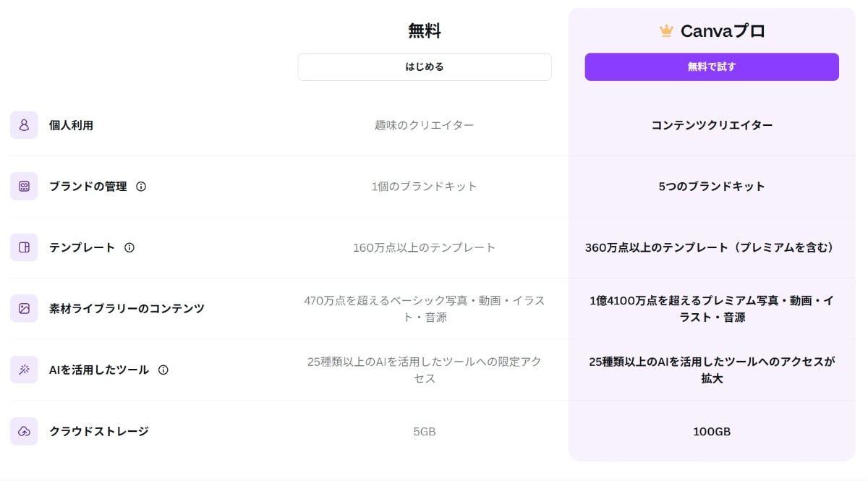Click the 1個のブランドキット cell
This screenshot has width=868, height=481.
tap(425, 187)
